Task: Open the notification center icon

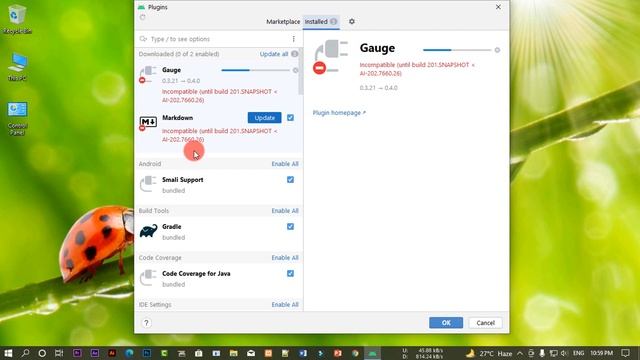Action: click(625, 353)
